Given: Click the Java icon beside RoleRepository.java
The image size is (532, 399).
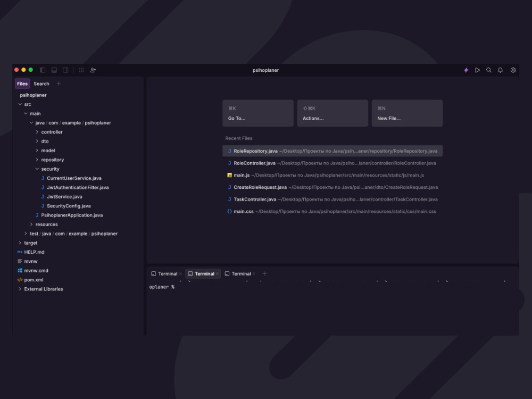Looking at the screenshot, I should coord(230,151).
